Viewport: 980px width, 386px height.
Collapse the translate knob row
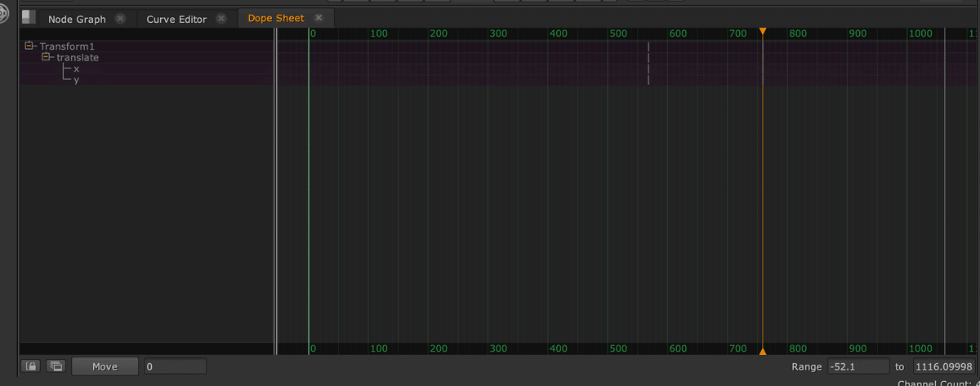[47, 57]
